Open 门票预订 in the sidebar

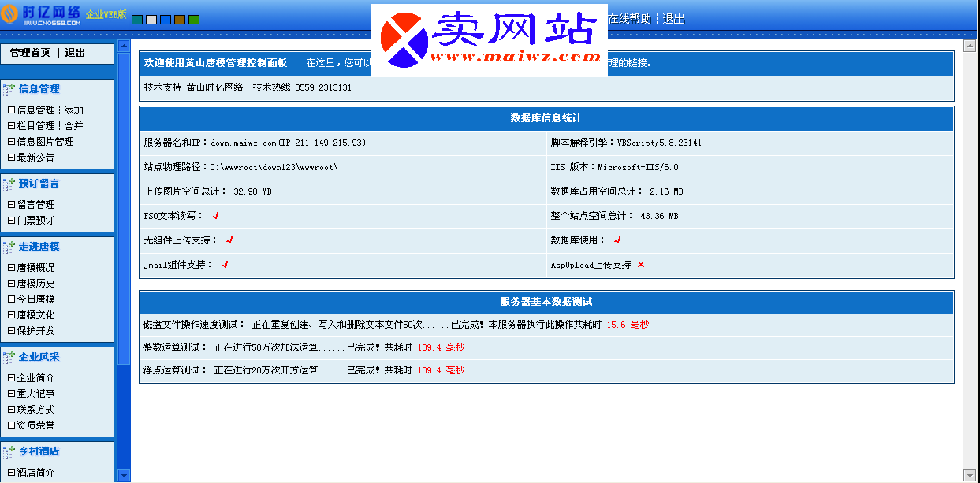tap(36, 221)
